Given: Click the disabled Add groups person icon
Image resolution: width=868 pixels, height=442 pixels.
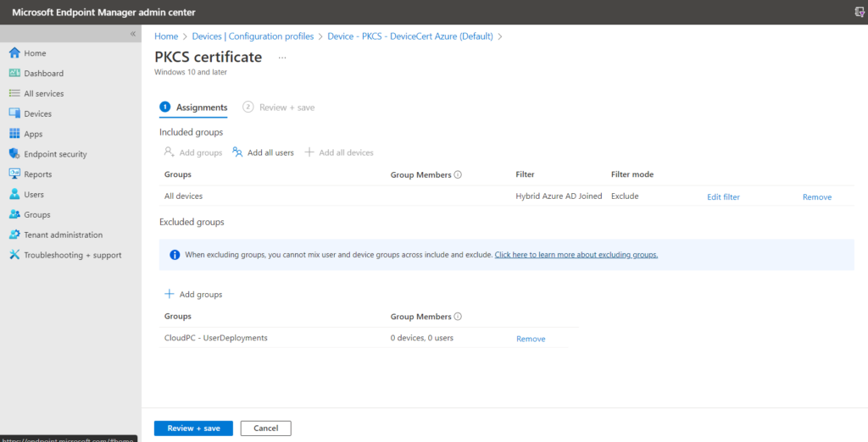Looking at the screenshot, I should (x=170, y=152).
